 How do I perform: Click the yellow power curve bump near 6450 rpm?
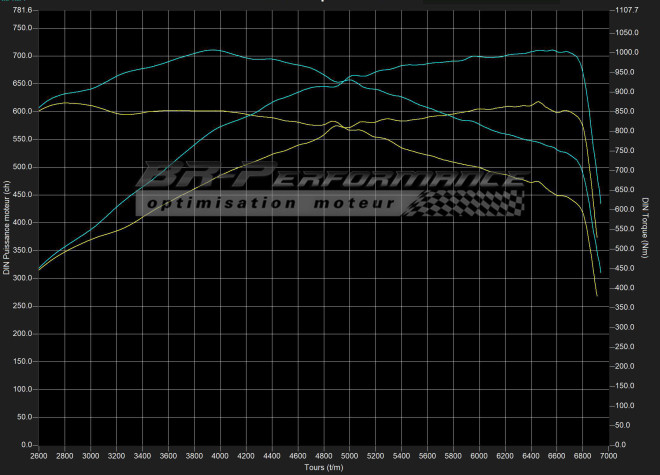[538, 102]
